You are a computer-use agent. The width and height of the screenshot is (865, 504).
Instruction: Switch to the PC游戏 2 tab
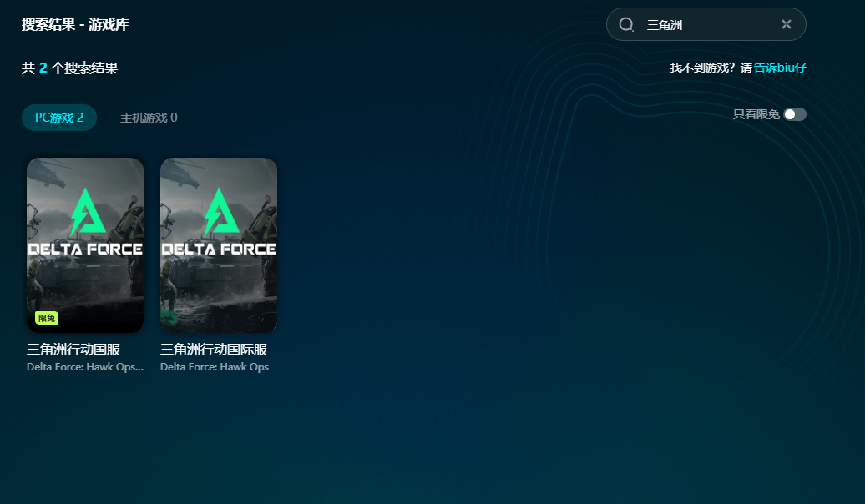click(59, 118)
